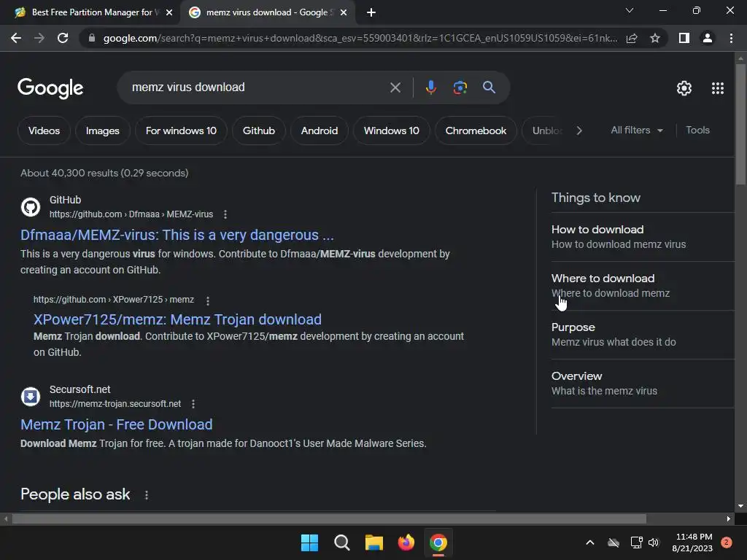Viewport: 747px width, 560px height.
Task: Open People also ask options menu
Action: (146, 495)
